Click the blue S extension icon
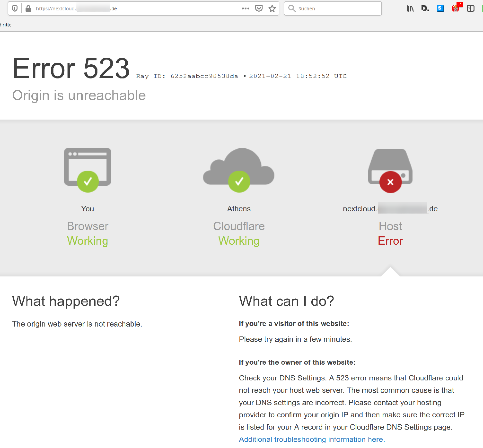Image resolution: width=483 pixels, height=448 pixels. tap(440, 9)
